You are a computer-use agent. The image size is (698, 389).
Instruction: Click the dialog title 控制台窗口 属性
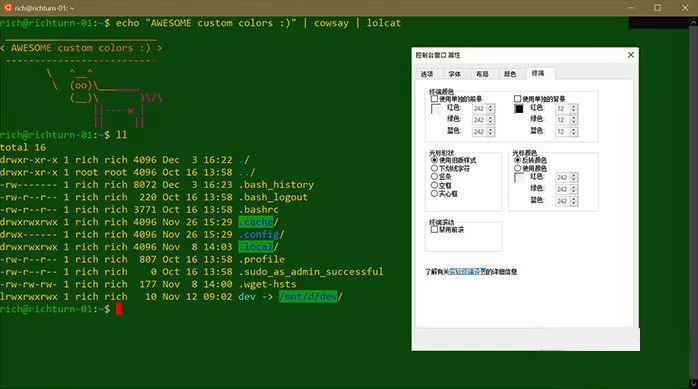438,55
